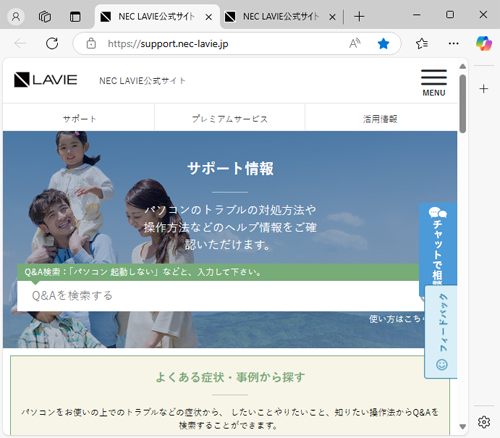The height and width of the screenshot is (438, 500).
Task: Minimize the browser window
Action: pyautogui.click(x=416, y=15)
